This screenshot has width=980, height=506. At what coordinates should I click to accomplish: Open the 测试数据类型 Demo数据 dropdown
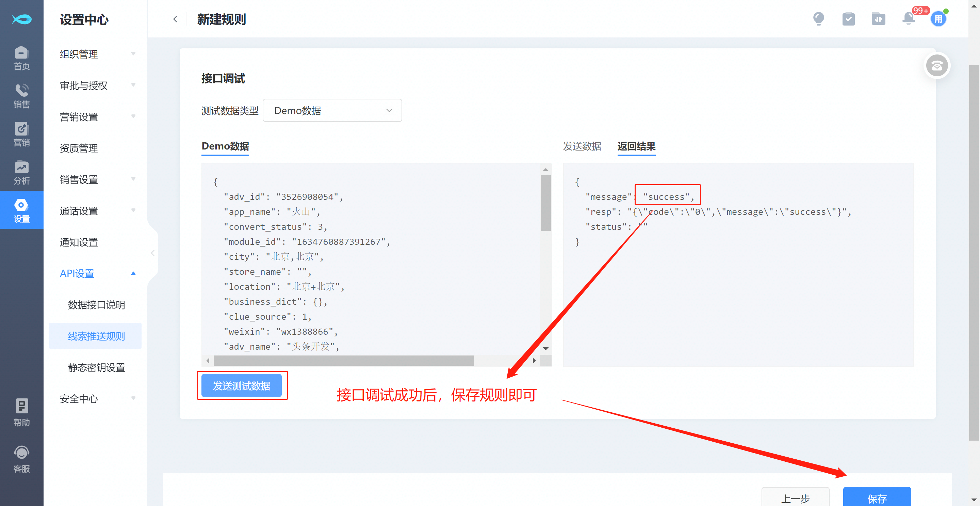point(332,110)
